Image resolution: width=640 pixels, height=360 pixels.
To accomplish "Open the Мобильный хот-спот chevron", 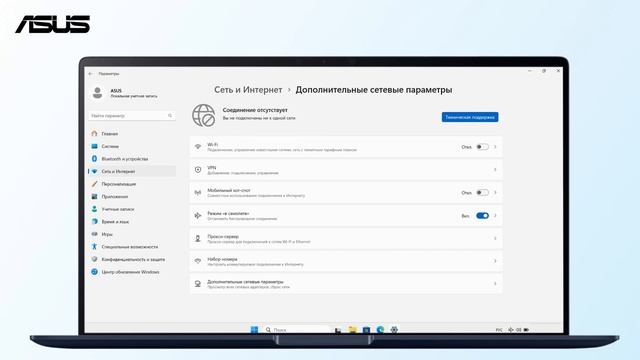I will click(495, 193).
